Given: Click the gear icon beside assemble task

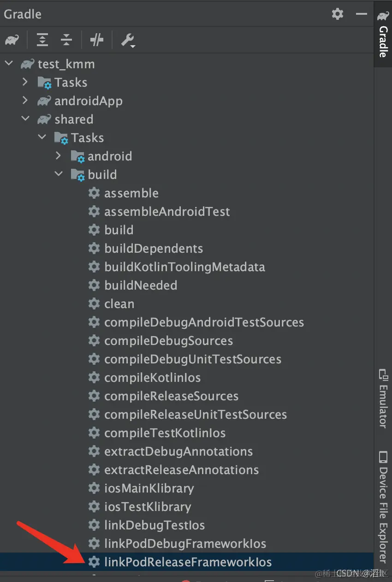Looking at the screenshot, I should coord(94,193).
